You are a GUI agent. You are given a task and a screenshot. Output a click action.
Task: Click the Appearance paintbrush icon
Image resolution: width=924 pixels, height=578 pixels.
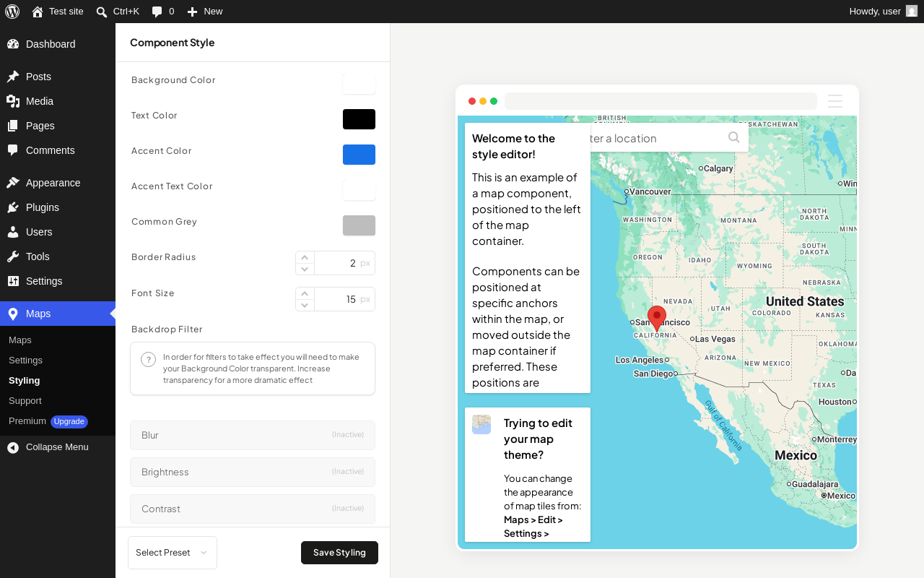coord(13,183)
